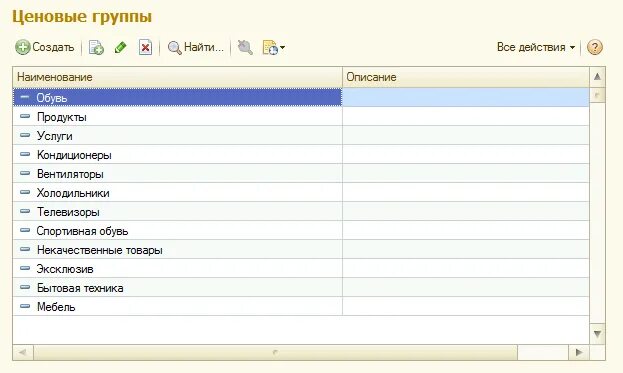
Task: Click the item icon beside Спортивная обувь
Action: (25, 230)
